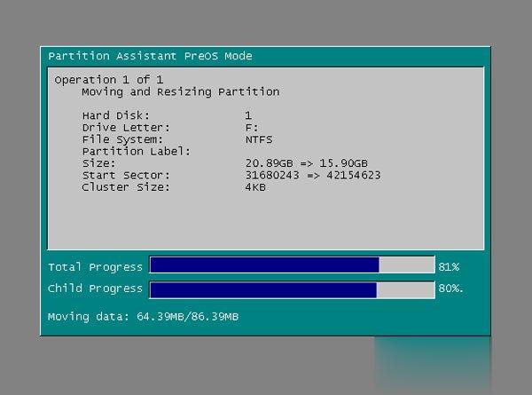
Task: Click the Total Progress bar
Action: 292,265
